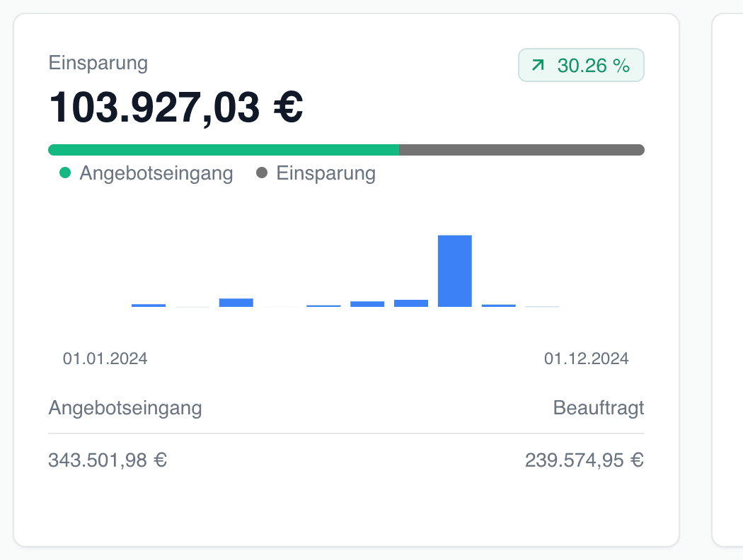
Task: Click the 30.26 % growth badge
Action: tap(581, 66)
